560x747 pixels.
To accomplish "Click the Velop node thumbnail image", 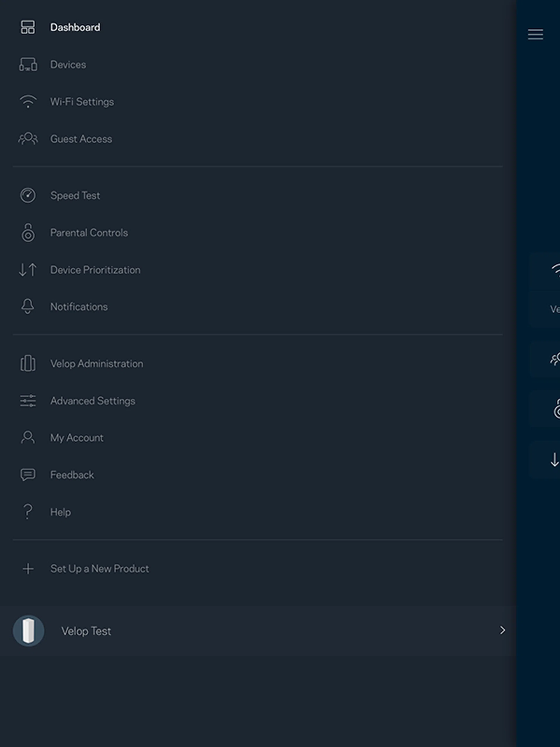I will pos(28,631).
